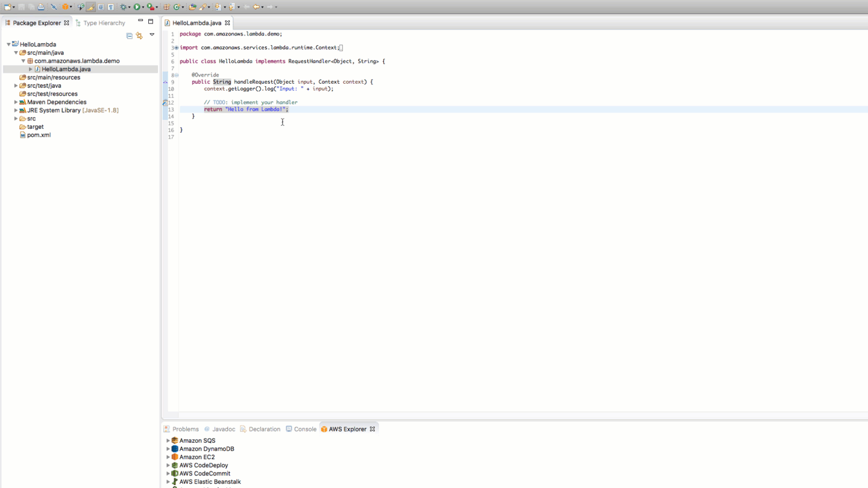
Task: Open the orange AWS toolbar icon
Action: click(x=65, y=7)
